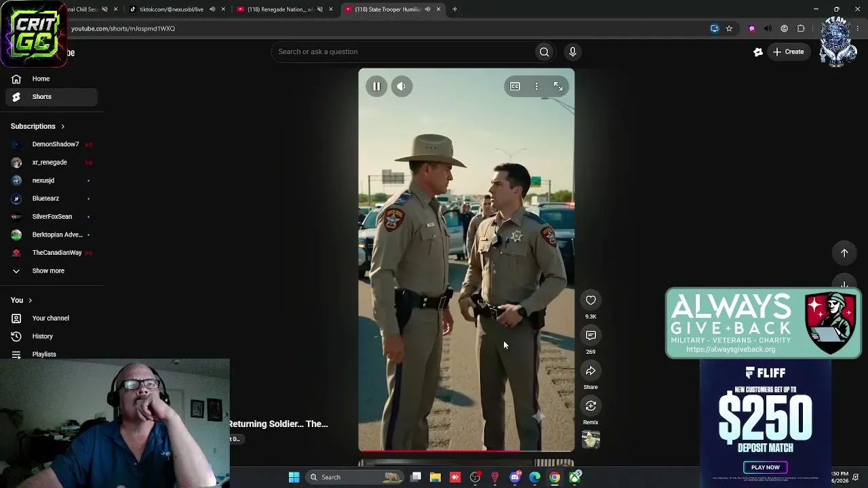Mute audio on the State Trooper tab
The image size is (868, 488).
[x=427, y=9]
